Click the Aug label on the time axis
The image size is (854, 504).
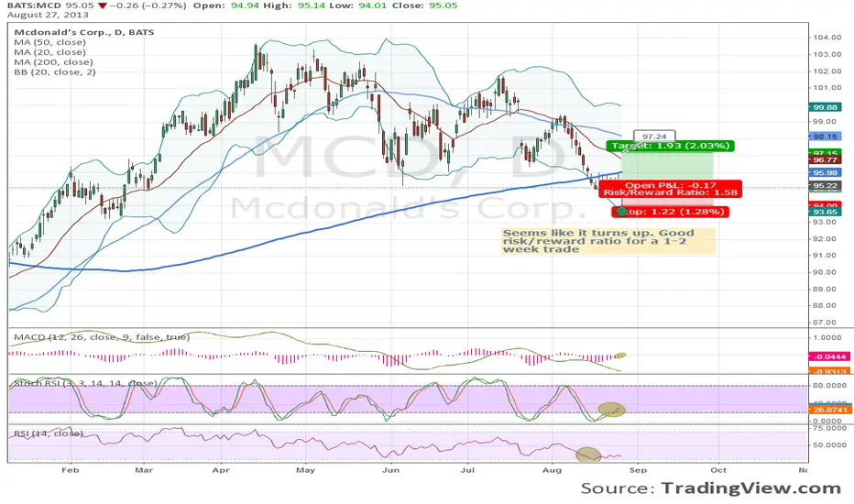tap(553, 470)
